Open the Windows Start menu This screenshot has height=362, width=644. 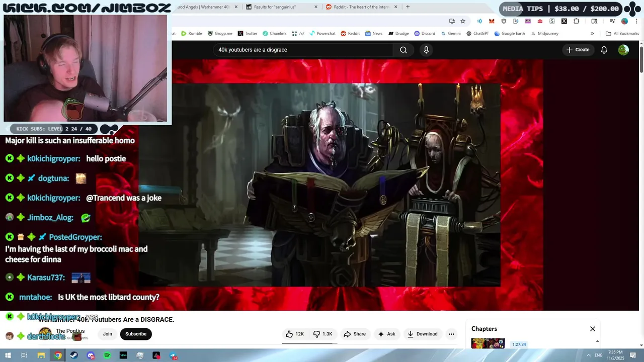coord(8,355)
